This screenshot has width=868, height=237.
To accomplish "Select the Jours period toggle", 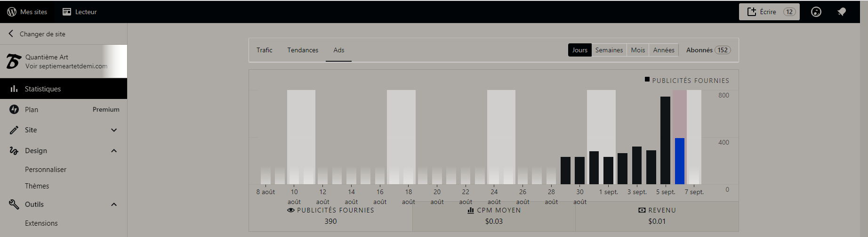I will (579, 50).
